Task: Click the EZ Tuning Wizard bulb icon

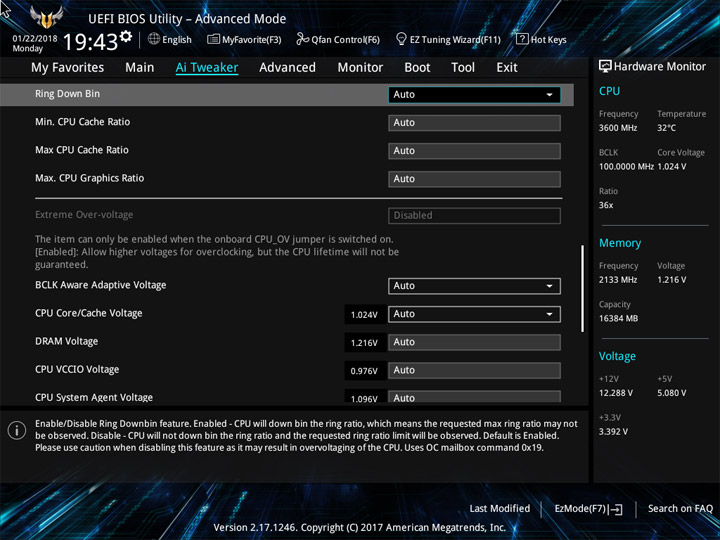Action: pos(401,39)
